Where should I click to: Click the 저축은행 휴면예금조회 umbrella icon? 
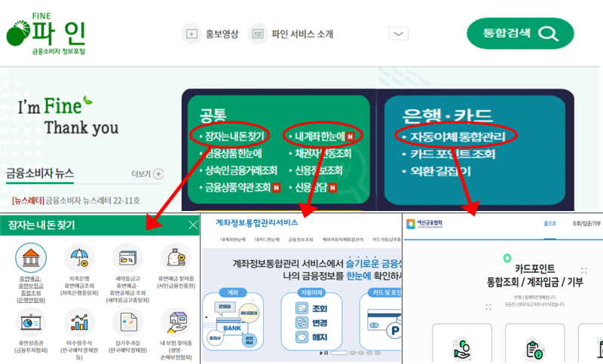[x=79, y=258]
